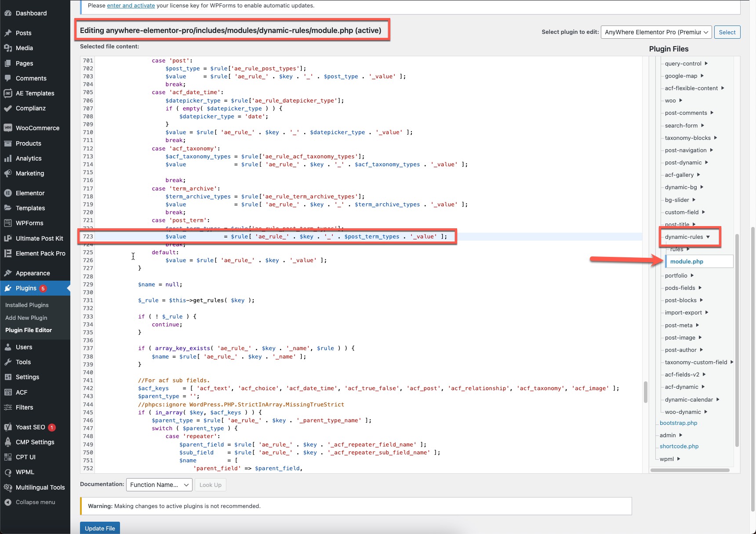The height and width of the screenshot is (534, 756).
Task: Click the AE Templates icon
Action: click(8, 93)
